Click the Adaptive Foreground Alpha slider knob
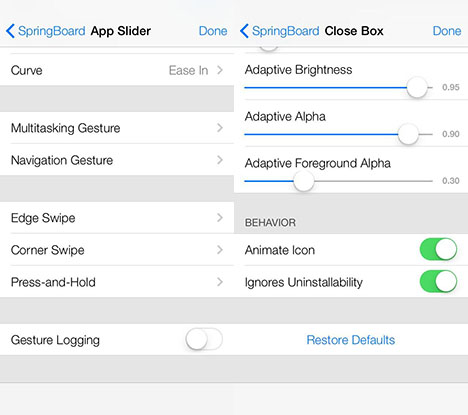468x415 pixels. click(x=304, y=181)
